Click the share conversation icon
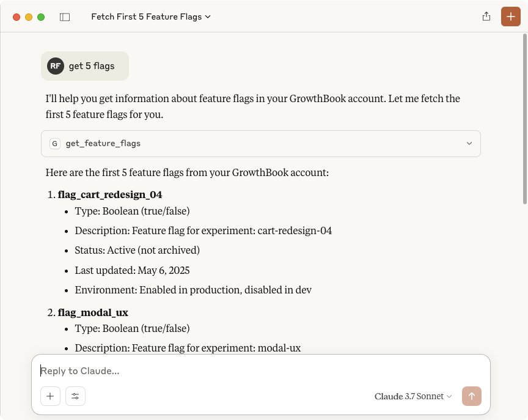The image size is (528, 420). click(x=486, y=17)
